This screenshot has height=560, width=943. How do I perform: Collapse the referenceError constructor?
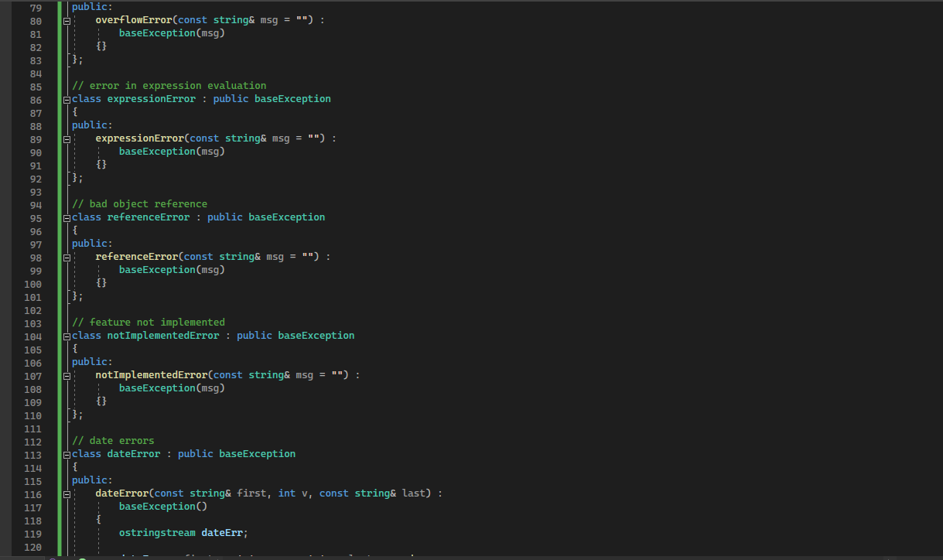pos(66,256)
